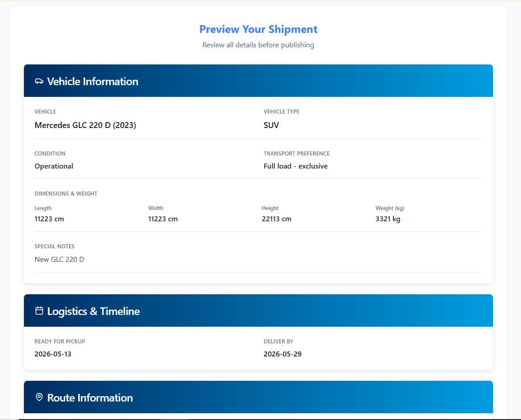The image size is (521, 420).
Task: Click the special note 'New GLC 220 D'
Action: coord(60,259)
